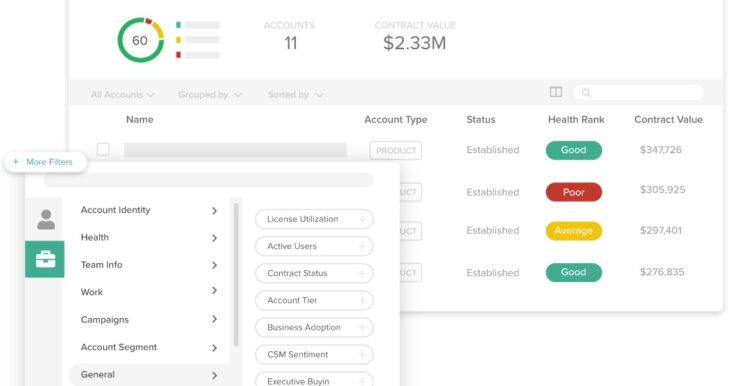Expand the Health filter category
Image resolution: width=738 pixels, height=386 pixels.
click(149, 237)
